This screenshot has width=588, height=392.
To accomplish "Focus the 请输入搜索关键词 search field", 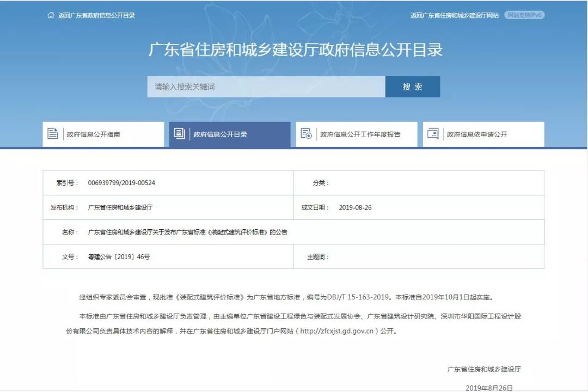I will pyautogui.click(x=266, y=87).
